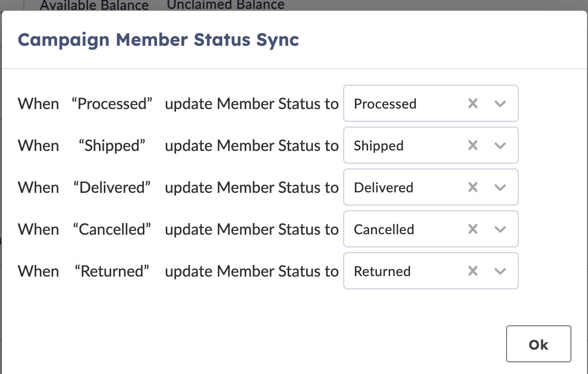The image size is (588, 374).
Task: Click the quoted "Returned" status label
Action: coord(112,271)
